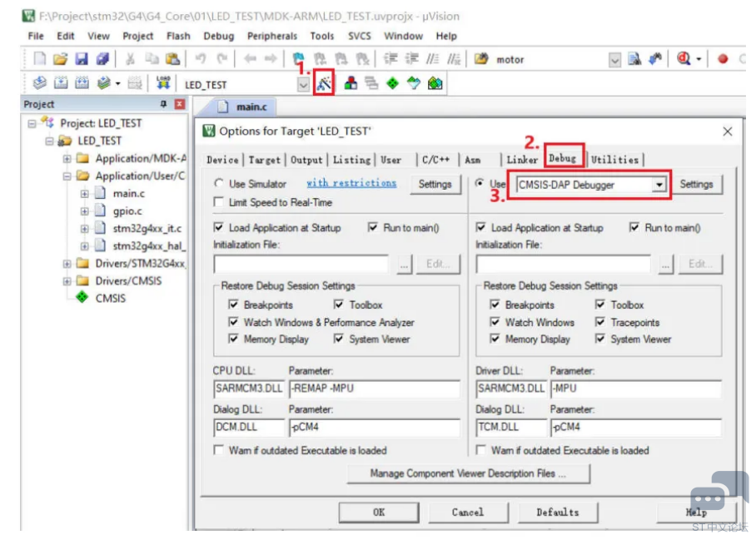The width and height of the screenshot is (756, 540).
Task: Click the Save All icon
Action: (x=102, y=59)
